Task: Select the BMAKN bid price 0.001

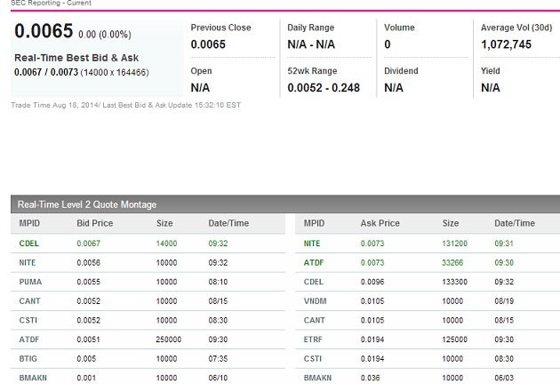Action: (x=86, y=378)
